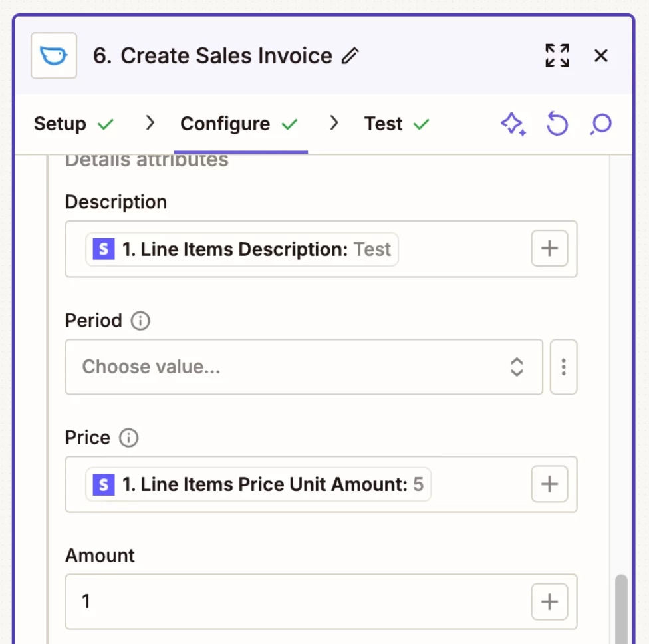Add data to Price with plus button
Screen dimensions: 649x644
coord(549,484)
